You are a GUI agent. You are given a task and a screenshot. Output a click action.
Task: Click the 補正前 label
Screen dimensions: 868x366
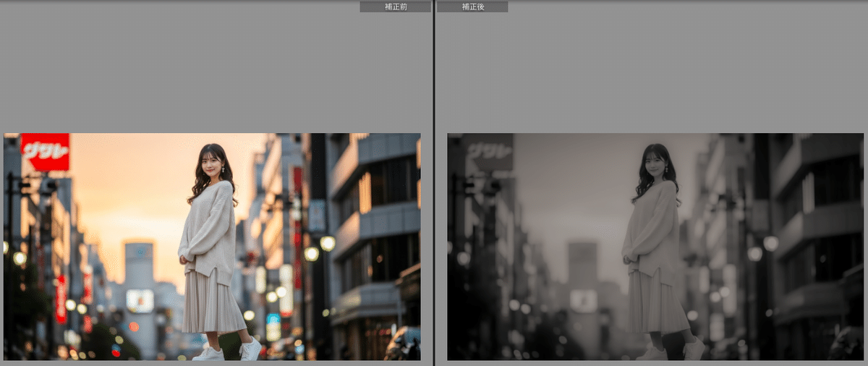click(395, 7)
